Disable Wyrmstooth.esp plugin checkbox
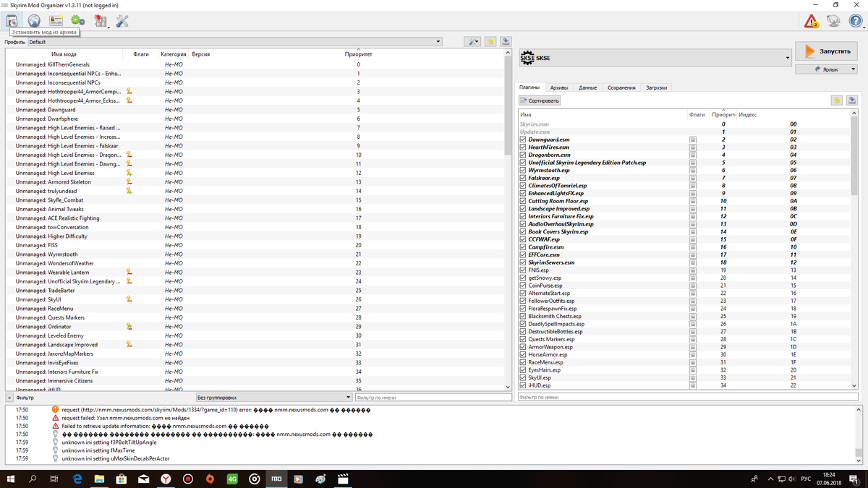Screen dimensions: 868x488 tap(524, 170)
